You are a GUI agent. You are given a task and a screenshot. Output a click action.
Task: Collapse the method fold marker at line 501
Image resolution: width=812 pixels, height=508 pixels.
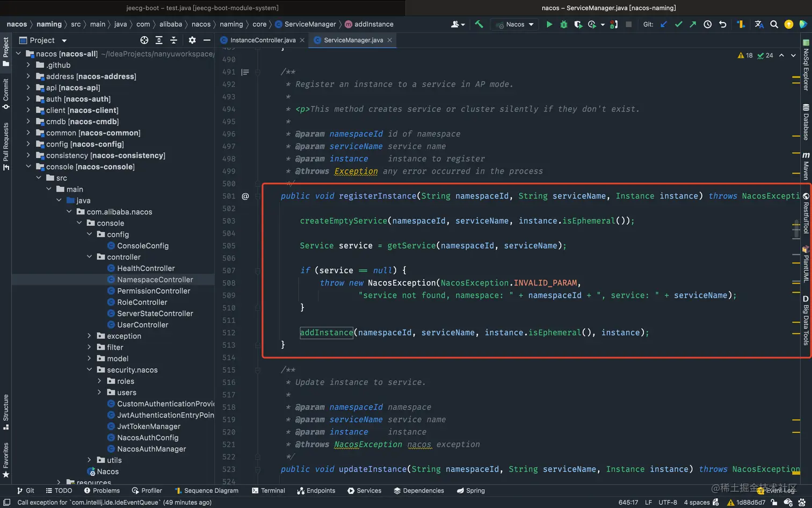pyautogui.click(x=258, y=196)
